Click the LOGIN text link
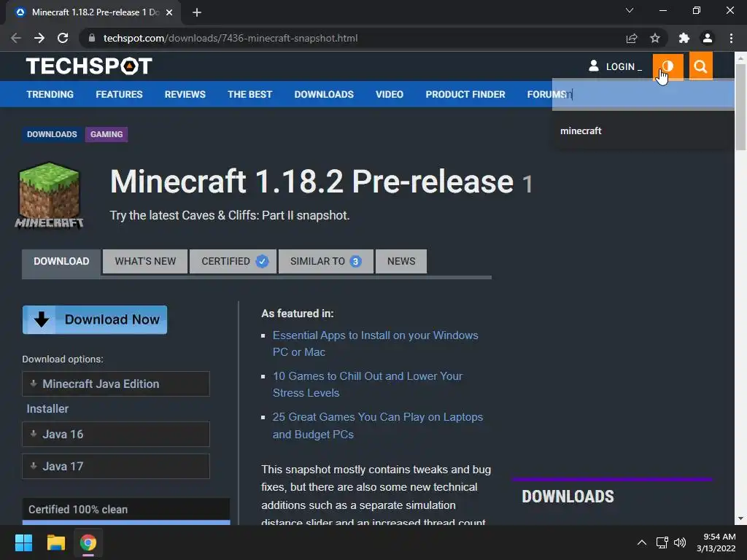Image resolution: width=747 pixels, height=560 pixels. (620, 66)
